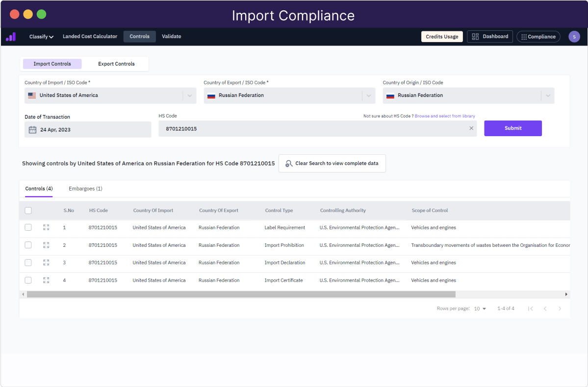Click the bar chart app logo
588x387 pixels.
coord(10,36)
